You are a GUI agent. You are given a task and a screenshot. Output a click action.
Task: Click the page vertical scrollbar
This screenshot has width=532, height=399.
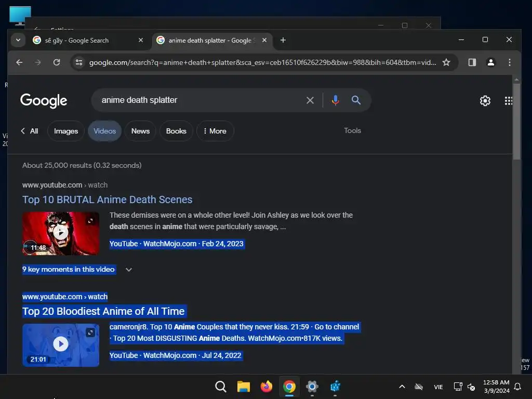[x=516, y=122]
